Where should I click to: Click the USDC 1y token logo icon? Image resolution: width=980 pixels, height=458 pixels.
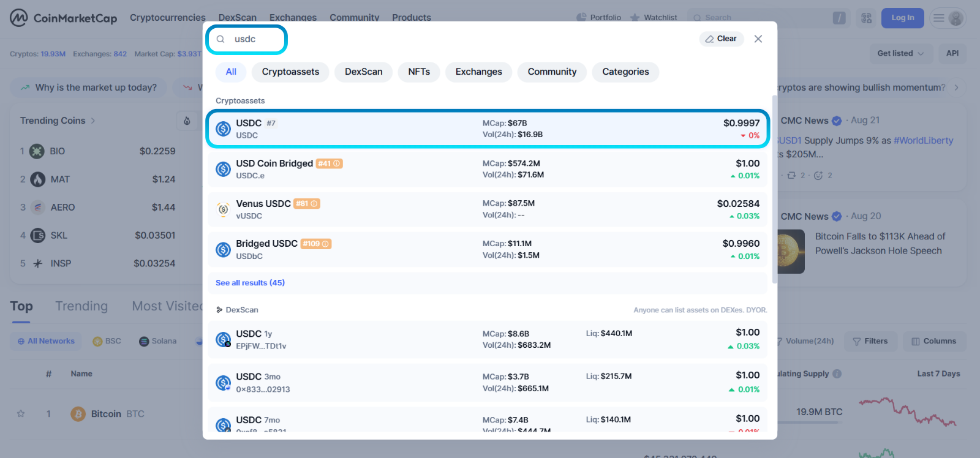224,339
